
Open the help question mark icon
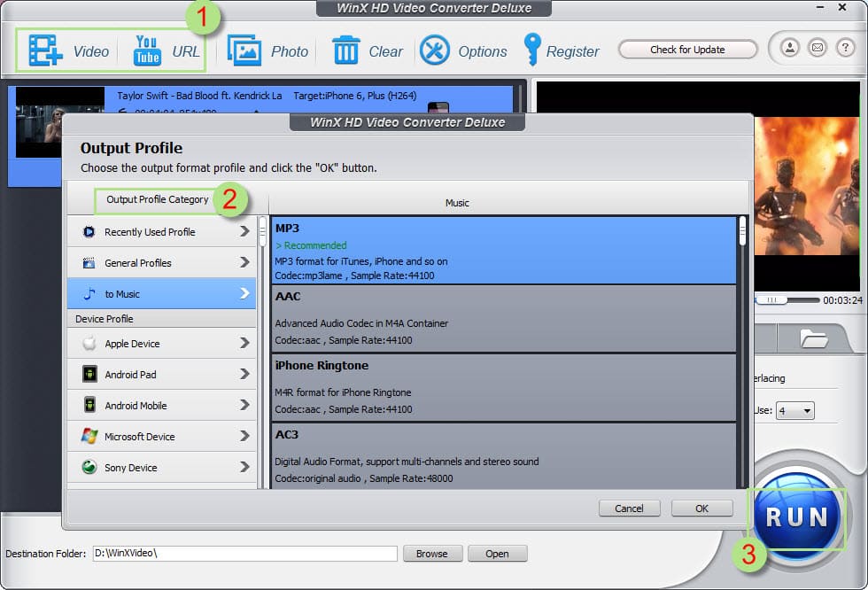click(x=845, y=48)
